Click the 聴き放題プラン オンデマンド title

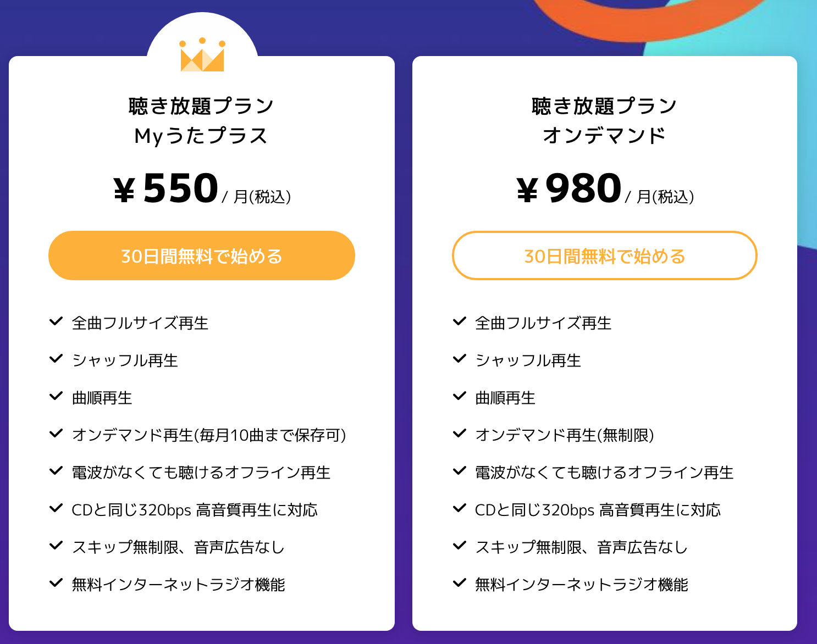click(x=605, y=120)
